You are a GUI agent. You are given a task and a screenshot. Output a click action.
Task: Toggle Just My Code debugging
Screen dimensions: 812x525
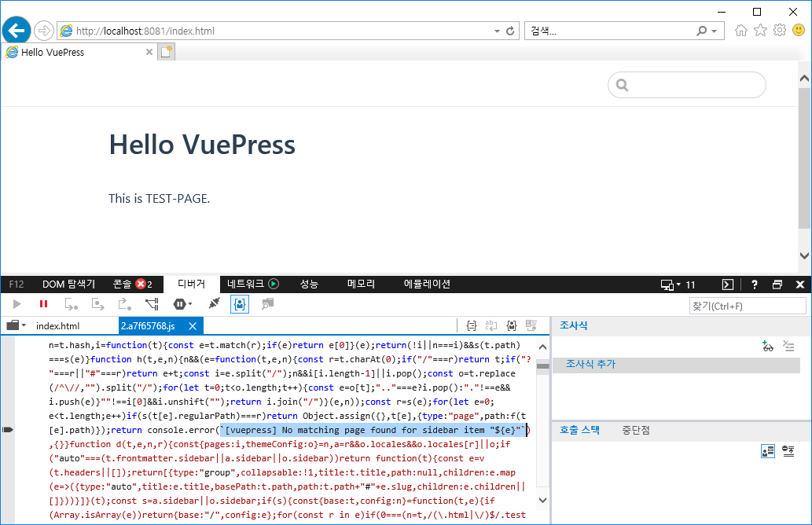pyautogui.click(x=239, y=305)
